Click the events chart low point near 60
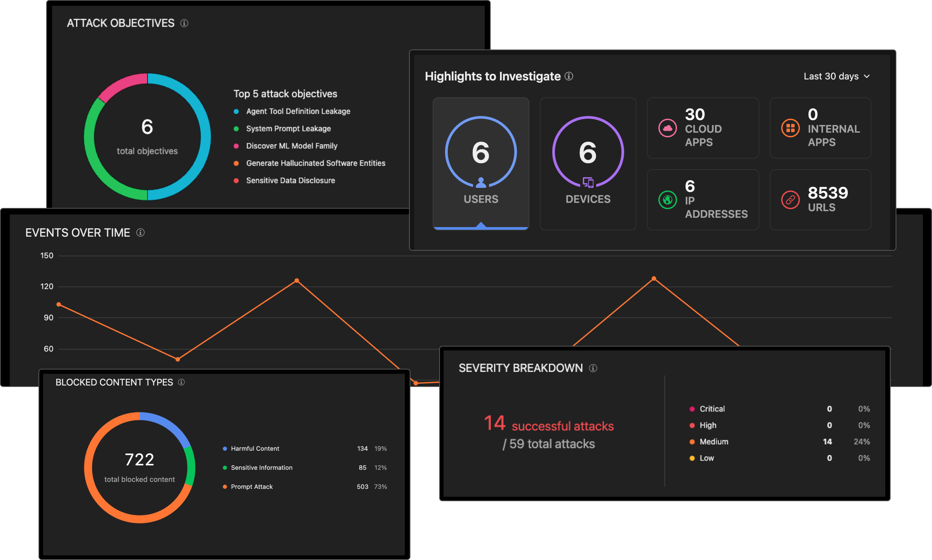Screen dimensions: 932x560 (178, 359)
